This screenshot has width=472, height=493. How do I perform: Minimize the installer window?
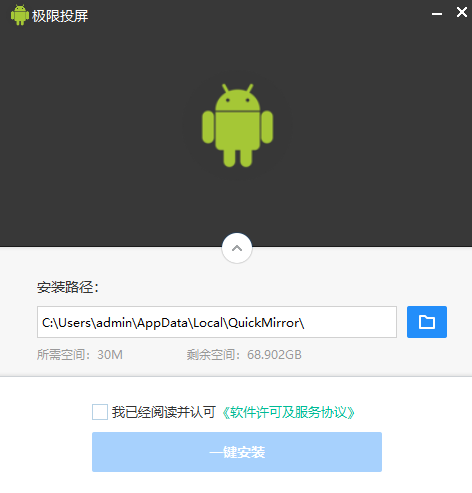[x=437, y=14]
